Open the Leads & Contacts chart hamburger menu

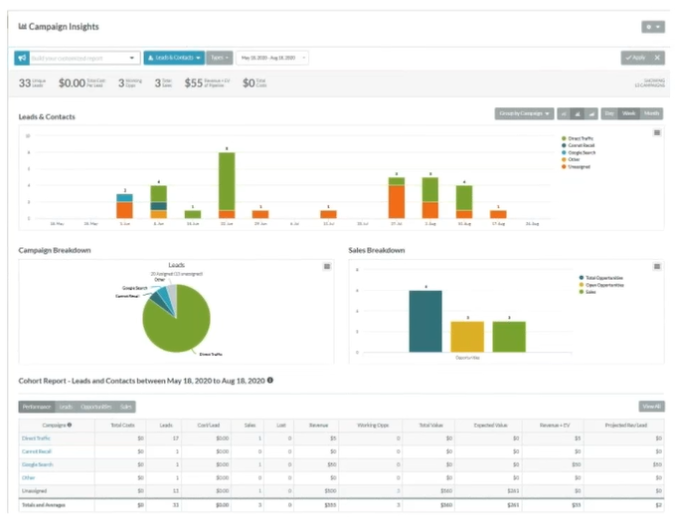656,132
